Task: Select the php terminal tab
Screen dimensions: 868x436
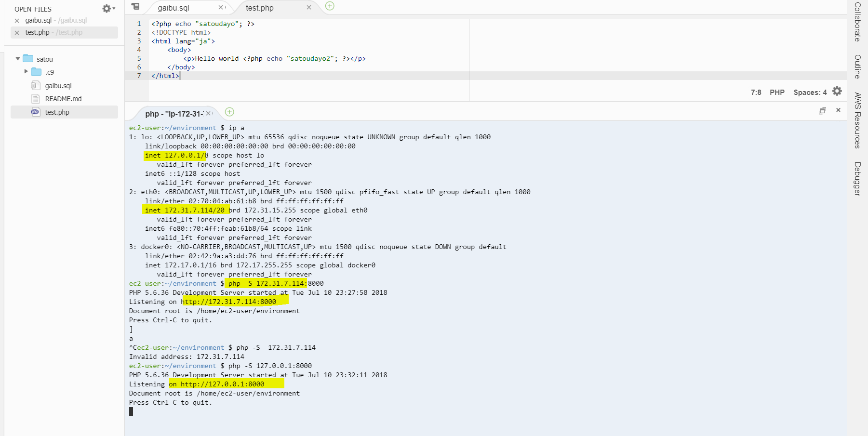Action: click(x=174, y=114)
